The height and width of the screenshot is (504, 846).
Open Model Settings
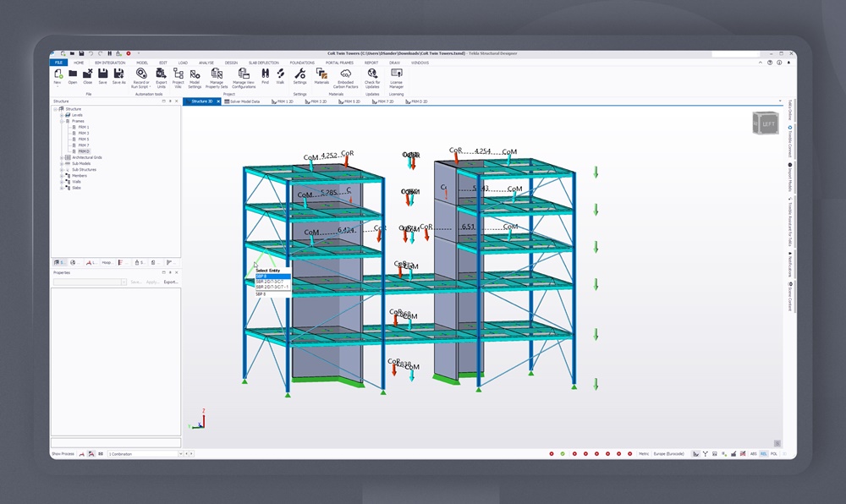pos(195,76)
